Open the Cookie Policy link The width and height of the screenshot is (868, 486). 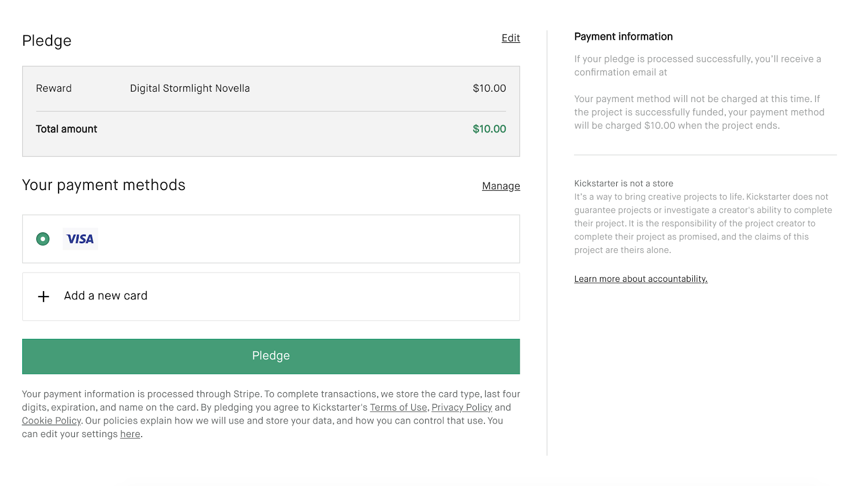(x=51, y=421)
